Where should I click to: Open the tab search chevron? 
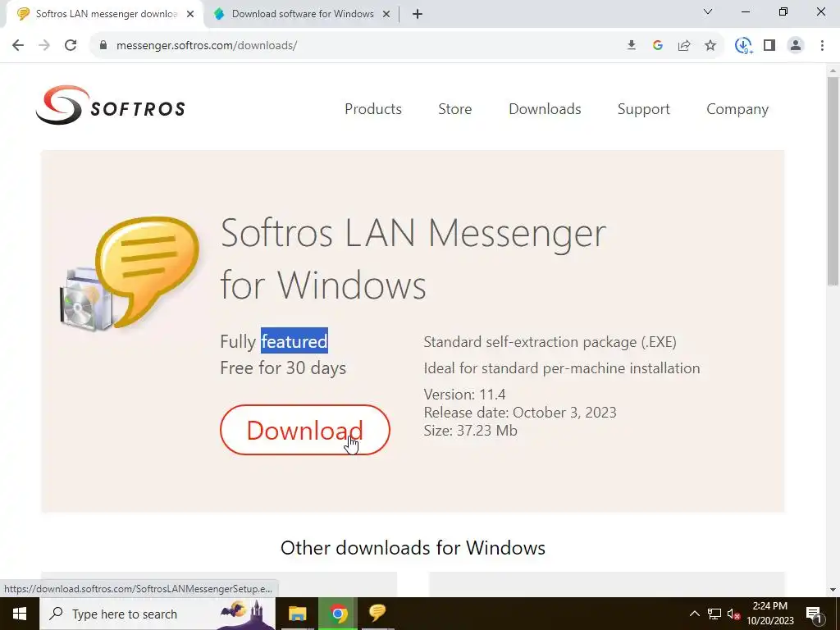708,11
